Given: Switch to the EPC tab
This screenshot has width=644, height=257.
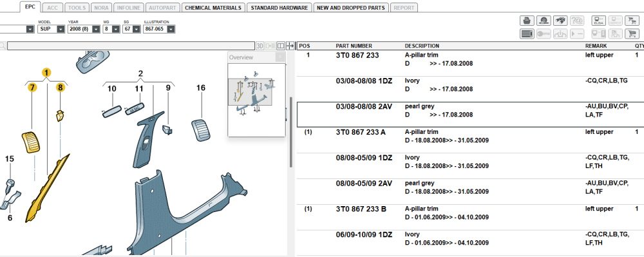Looking at the screenshot, I should tap(30, 7).
